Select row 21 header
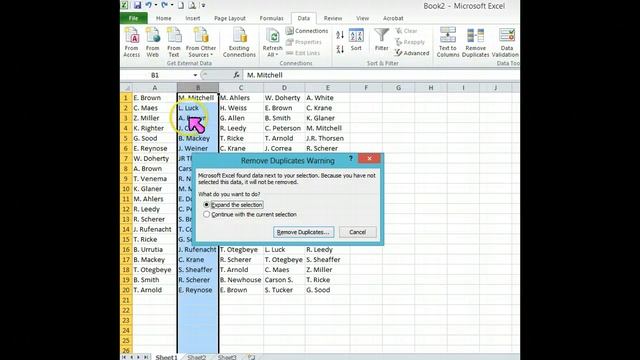 click(x=126, y=300)
